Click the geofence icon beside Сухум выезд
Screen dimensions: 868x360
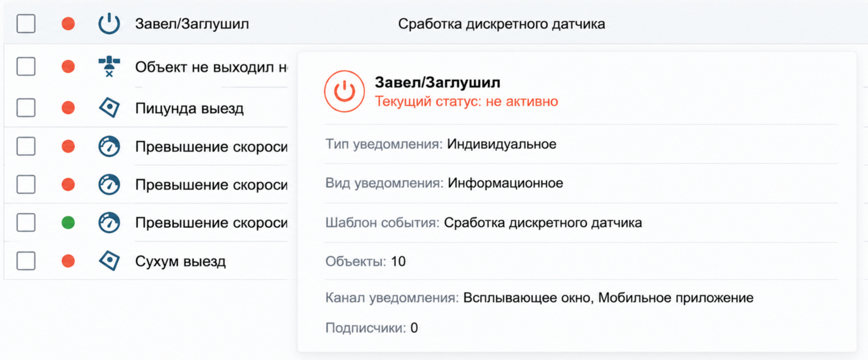(109, 261)
